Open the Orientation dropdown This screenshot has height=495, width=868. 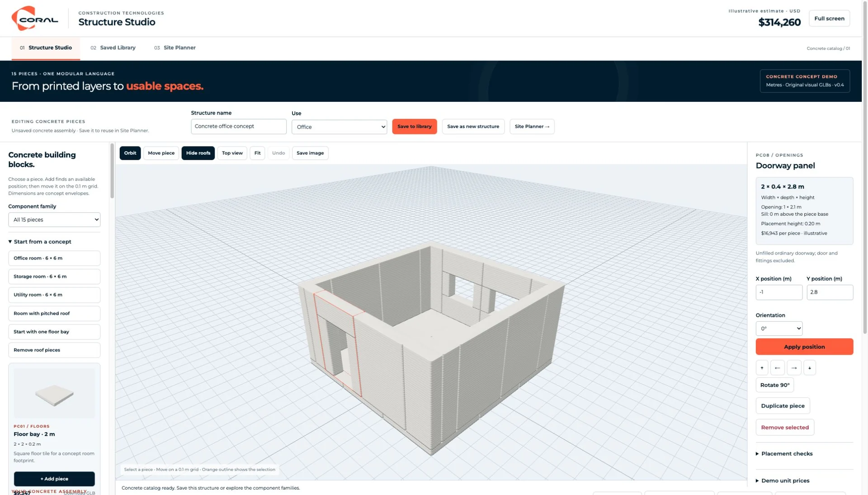(779, 328)
